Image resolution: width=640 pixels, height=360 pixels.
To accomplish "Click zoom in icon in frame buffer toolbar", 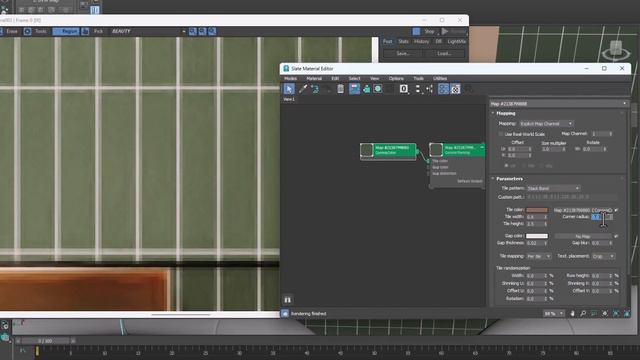I will click(193, 31).
